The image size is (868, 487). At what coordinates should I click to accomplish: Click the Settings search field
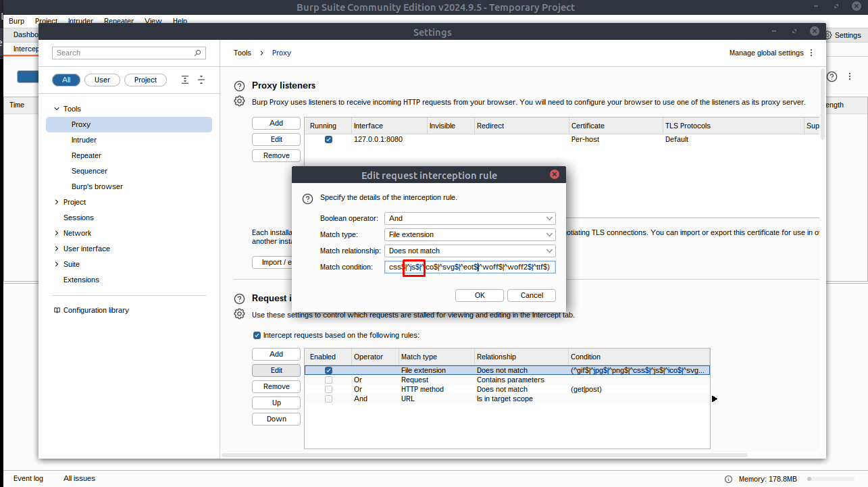click(129, 53)
